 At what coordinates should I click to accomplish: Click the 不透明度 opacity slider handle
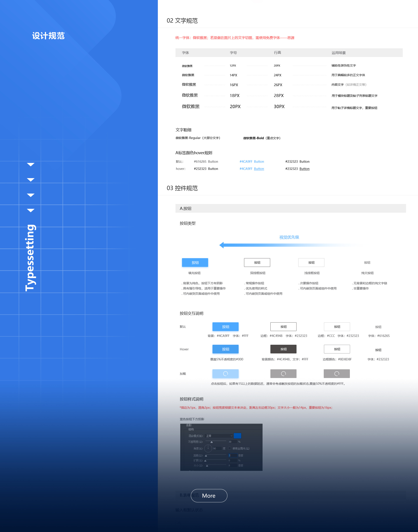coord(212,442)
